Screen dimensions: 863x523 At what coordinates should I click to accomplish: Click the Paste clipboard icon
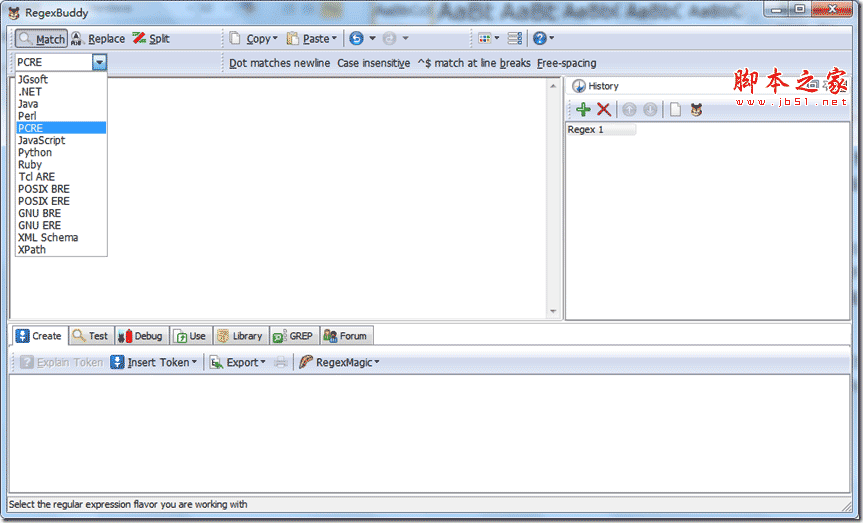click(293, 38)
